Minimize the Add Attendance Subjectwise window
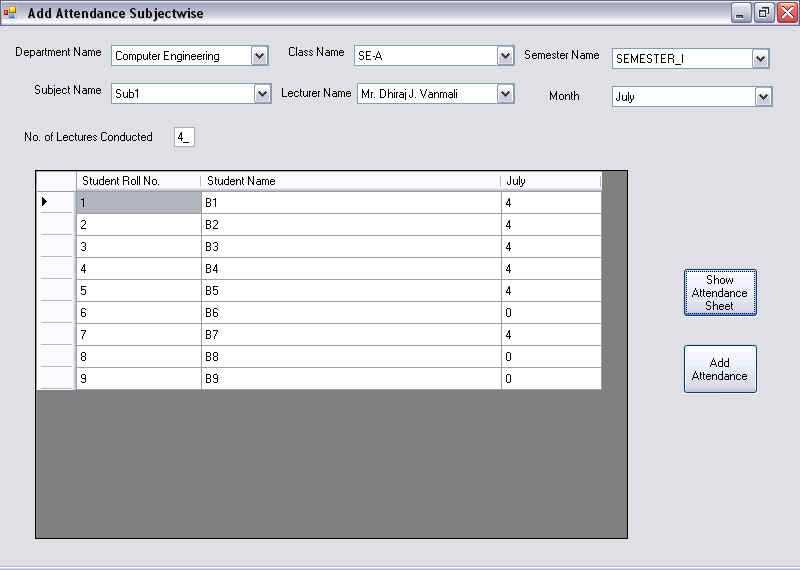Image resolution: width=800 pixels, height=570 pixels. pos(741,13)
